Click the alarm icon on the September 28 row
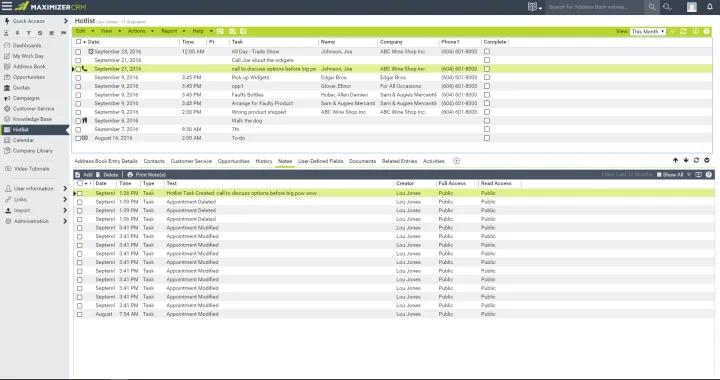 coord(90,51)
